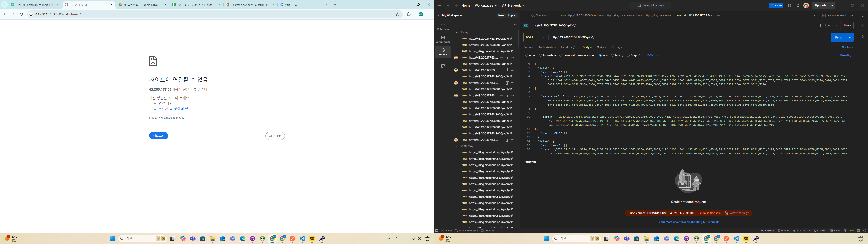This screenshot has width=868, height=244.
Task: Open History in Postman sidebar
Action: coord(443,52)
